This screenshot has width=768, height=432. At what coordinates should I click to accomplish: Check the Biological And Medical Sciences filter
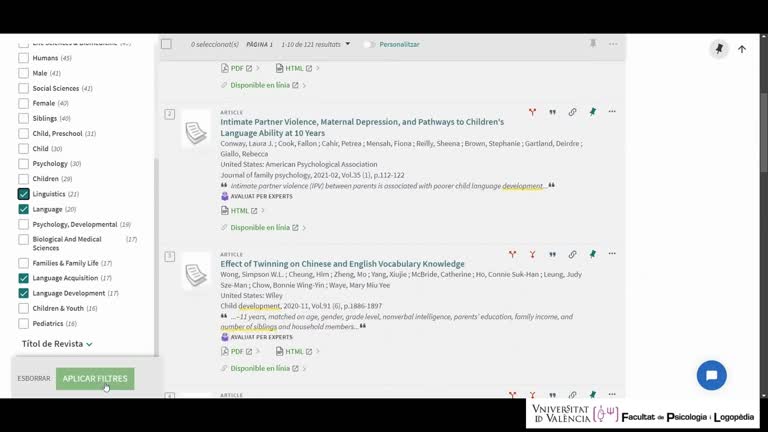24,240
